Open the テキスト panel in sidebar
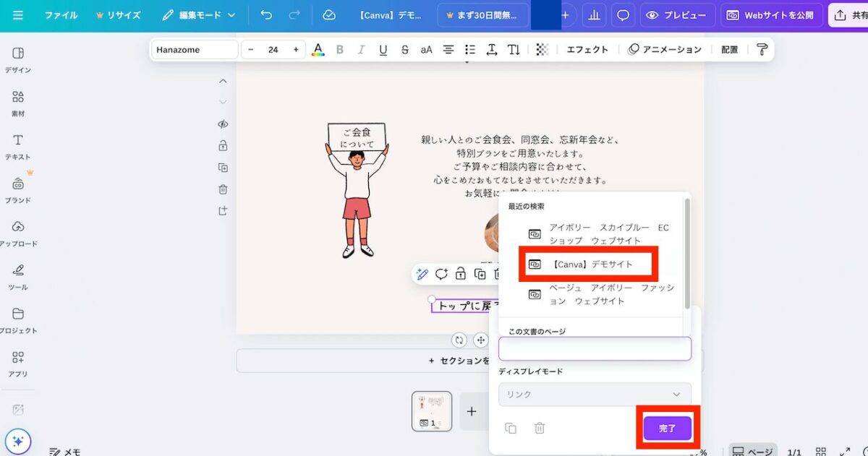Viewport: 868px width, 456px height. (18, 147)
